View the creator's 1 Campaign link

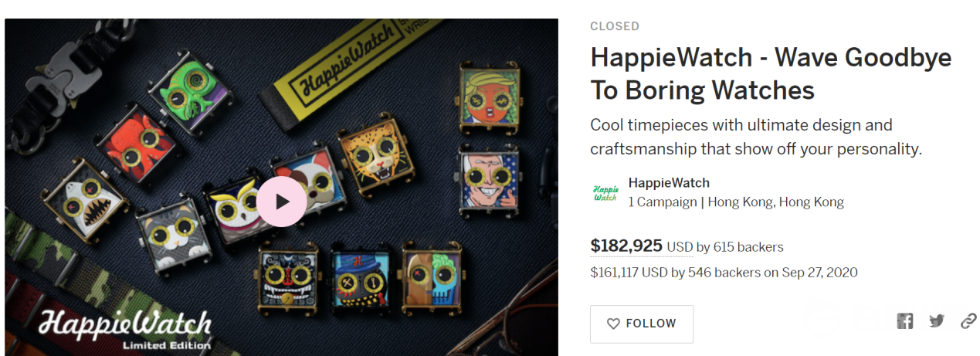coord(663,202)
